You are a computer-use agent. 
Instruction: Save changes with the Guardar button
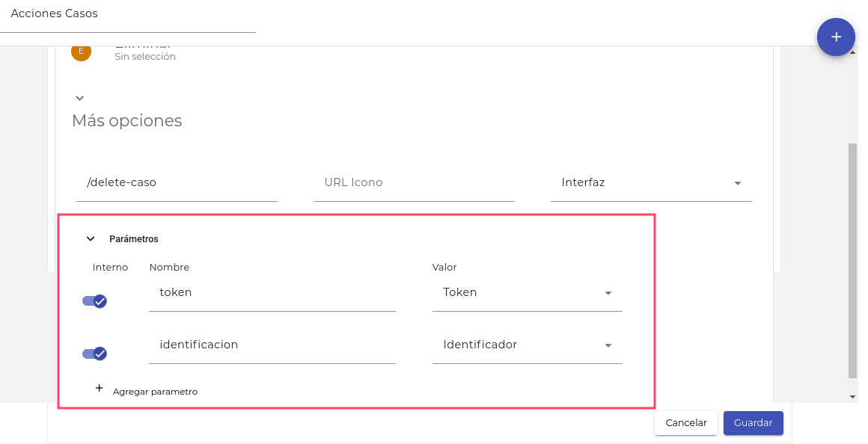(x=753, y=423)
